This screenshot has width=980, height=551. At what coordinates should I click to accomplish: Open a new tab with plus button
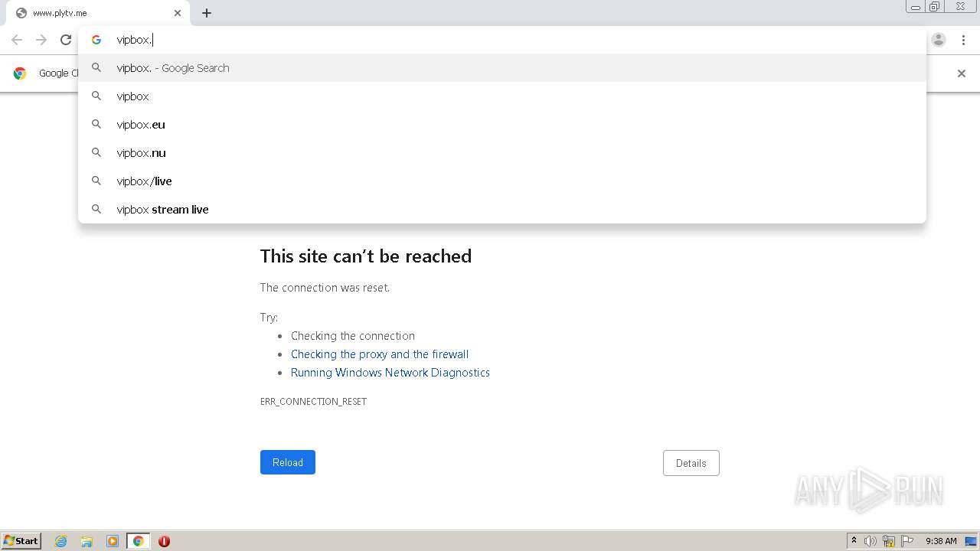207,13
